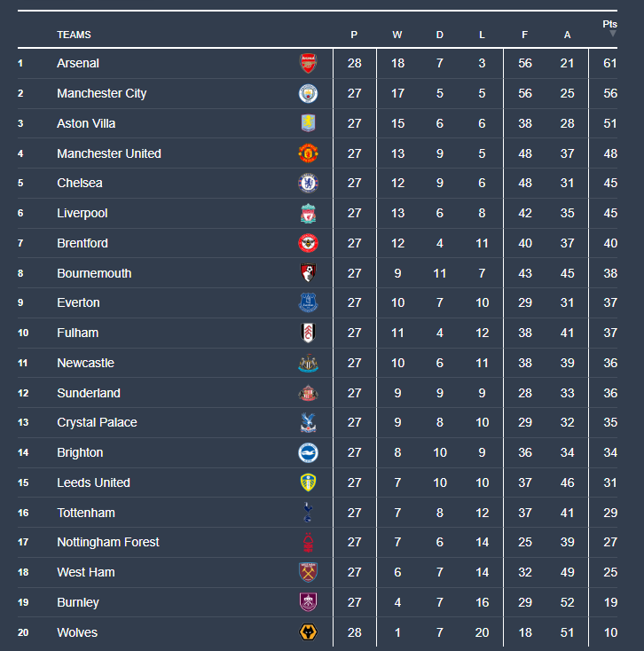Click the Wolves crest icon
The height and width of the screenshot is (651, 644).
[x=308, y=632]
